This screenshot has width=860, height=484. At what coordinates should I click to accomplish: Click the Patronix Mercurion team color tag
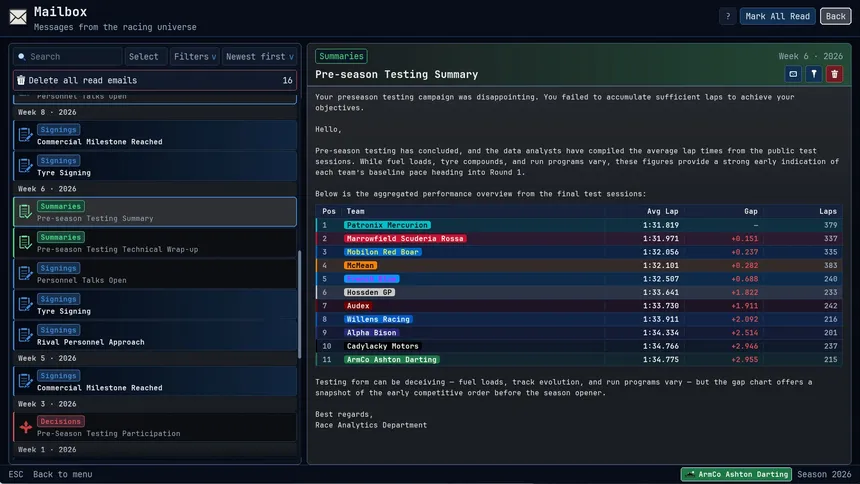(x=387, y=225)
